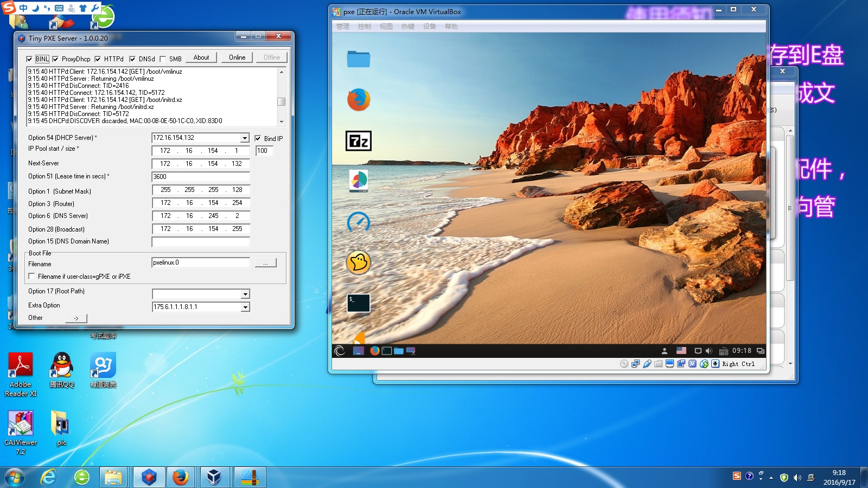This screenshot has width=868, height=488.
Task: Click the volume speaker icon in VM panel
Action: pos(709,351)
